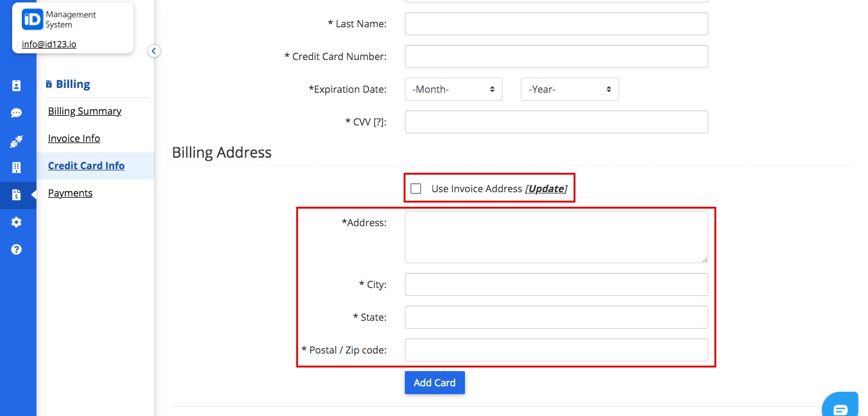Open the Month expiration dropdown

[453, 89]
